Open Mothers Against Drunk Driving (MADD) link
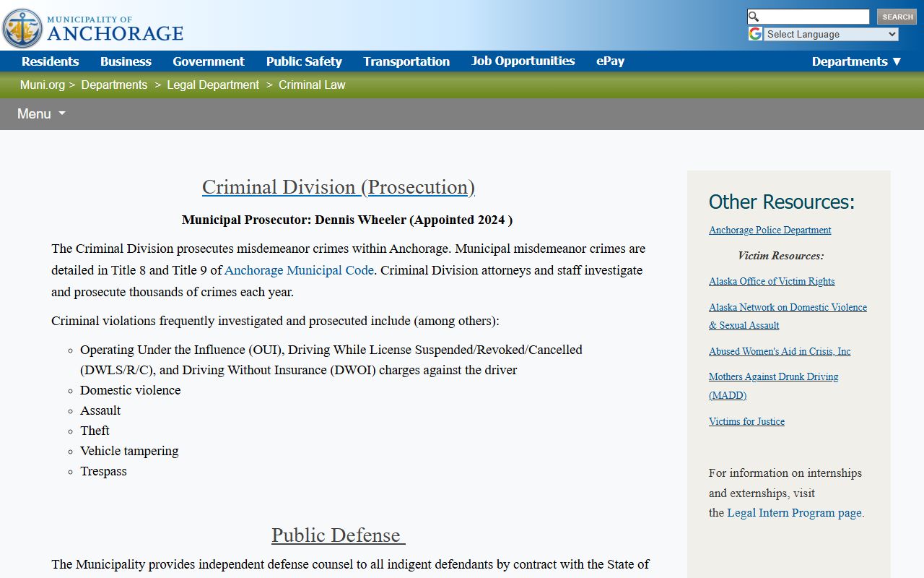Screen dimensions: 924x578 pos(774,386)
